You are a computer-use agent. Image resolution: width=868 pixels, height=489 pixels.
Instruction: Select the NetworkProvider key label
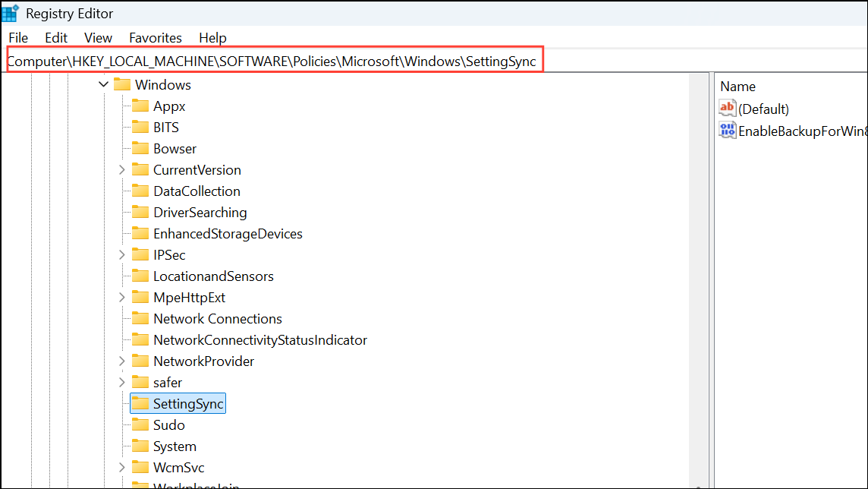click(203, 361)
